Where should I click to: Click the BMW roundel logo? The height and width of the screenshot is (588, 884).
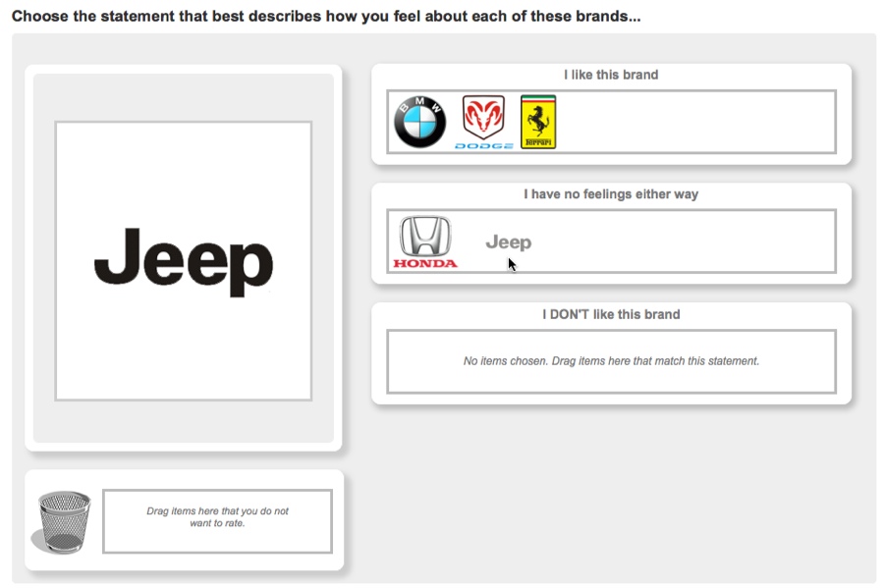[x=419, y=122]
